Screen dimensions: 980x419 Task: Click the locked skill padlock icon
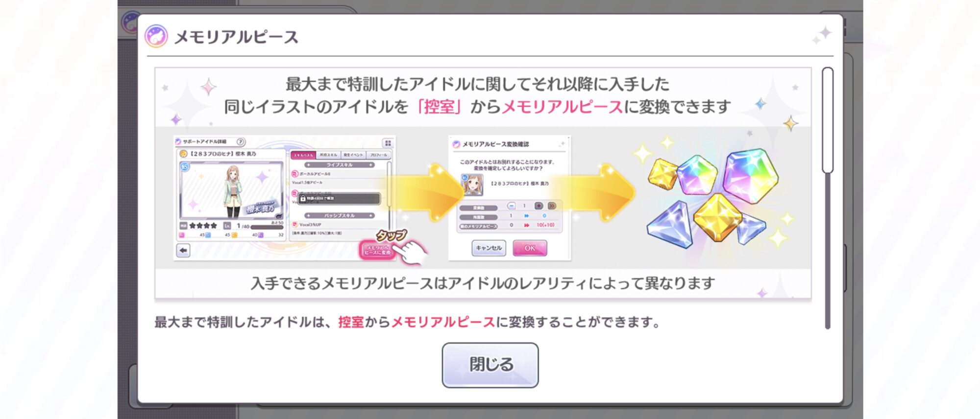(302, 198)
